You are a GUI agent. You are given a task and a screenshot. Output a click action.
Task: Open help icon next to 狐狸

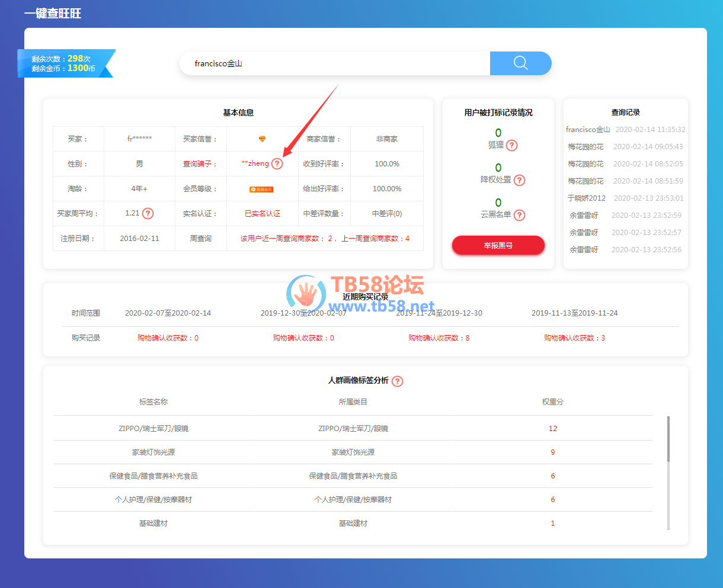[512, 145]
